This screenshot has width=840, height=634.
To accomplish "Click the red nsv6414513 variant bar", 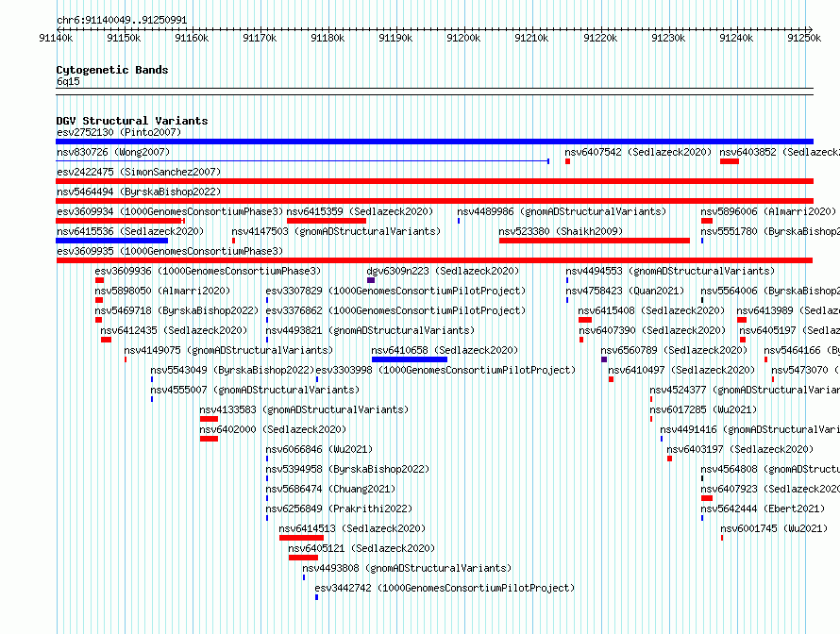I will [x=302, y=538].
